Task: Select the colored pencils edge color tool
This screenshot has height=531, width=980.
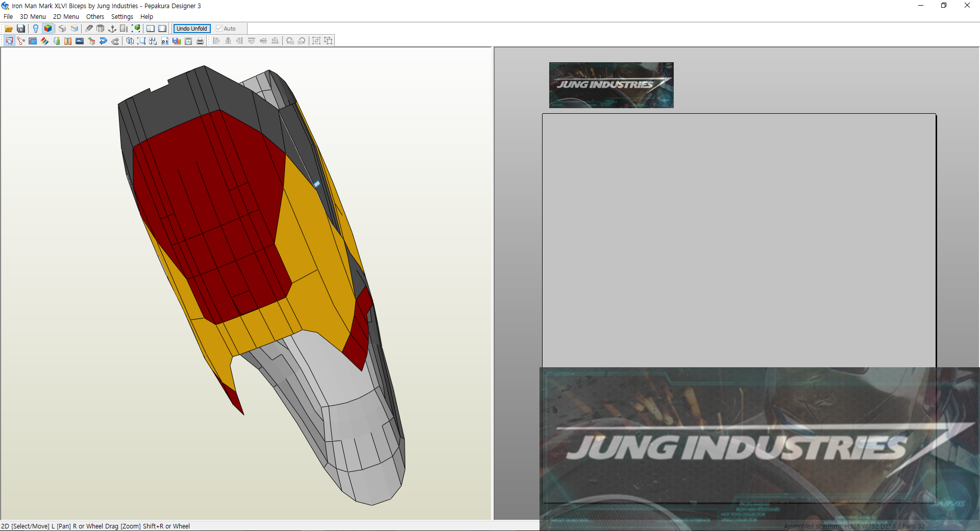Action: (44, 41)
